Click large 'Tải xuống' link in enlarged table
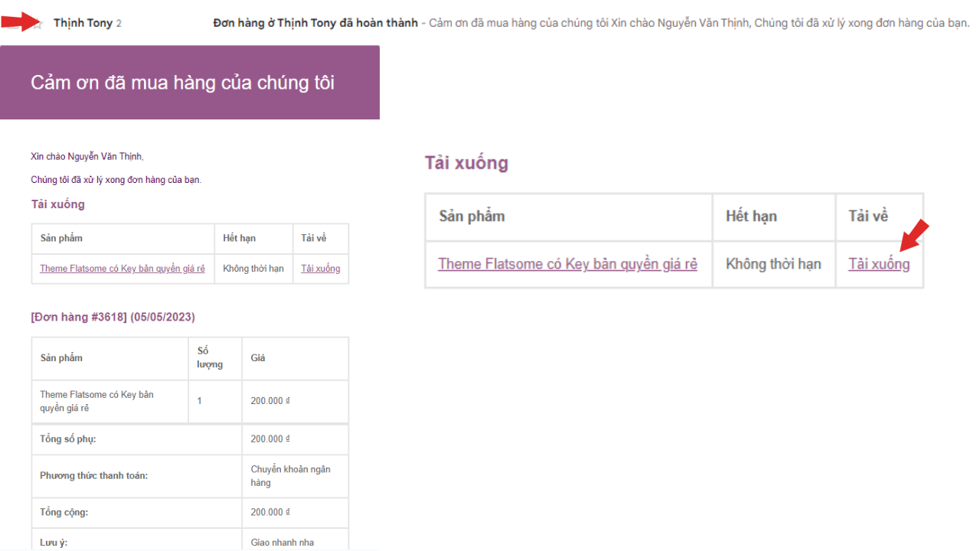The image size is (980, 551). (879, 264)
